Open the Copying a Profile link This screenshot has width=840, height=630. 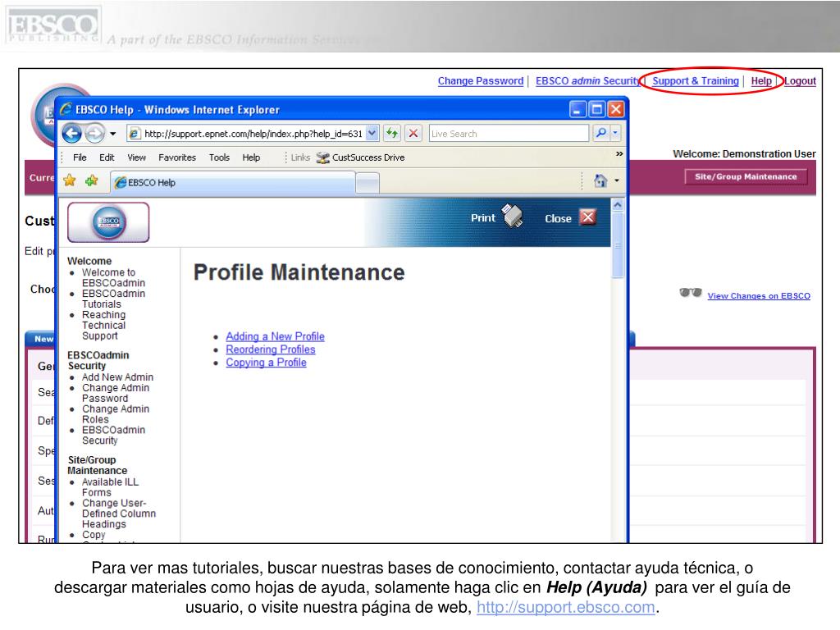(x=267, y=362)
